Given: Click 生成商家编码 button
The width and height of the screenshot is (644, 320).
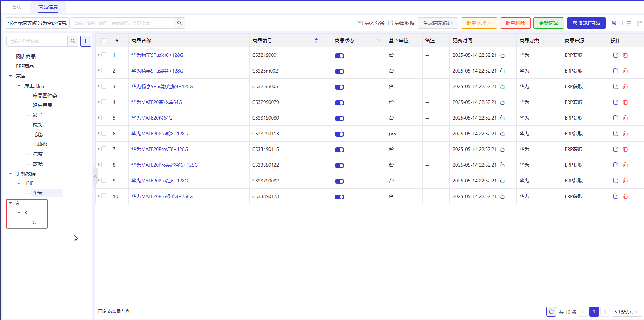Looking at the screenshot, I should pyautogui.click(x=438, y=23).
